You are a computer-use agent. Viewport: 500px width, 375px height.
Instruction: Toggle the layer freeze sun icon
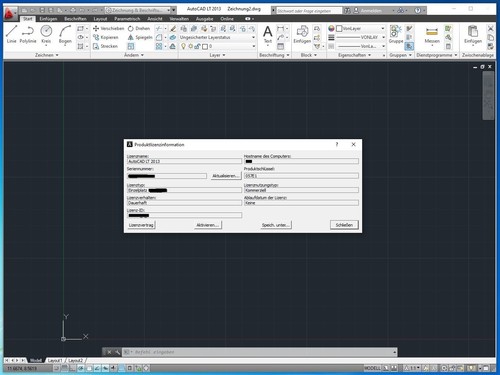tap(190, 46)
